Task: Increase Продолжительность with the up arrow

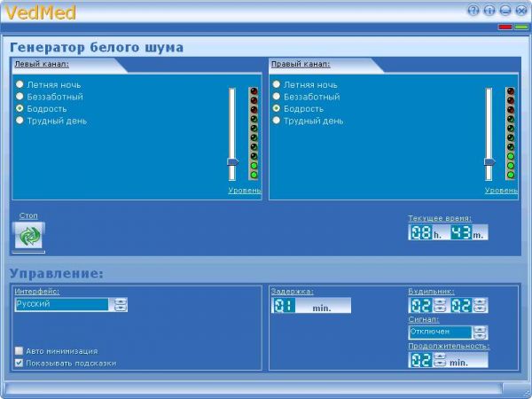Action: [x=440, y=356]
